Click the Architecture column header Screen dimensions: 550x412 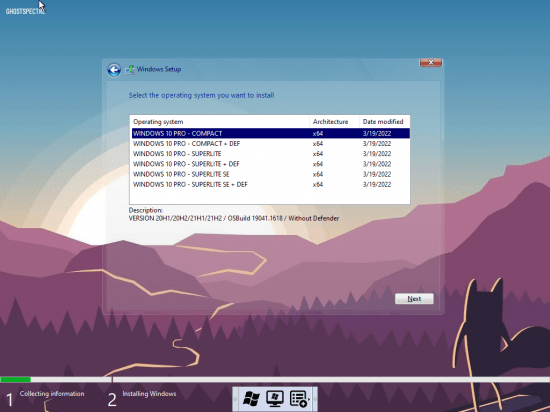[x=334, y=122]
